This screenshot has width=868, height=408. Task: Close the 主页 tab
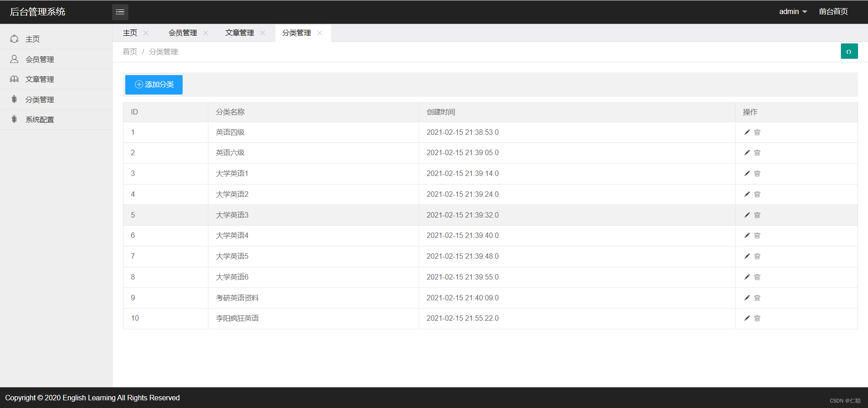146,33
